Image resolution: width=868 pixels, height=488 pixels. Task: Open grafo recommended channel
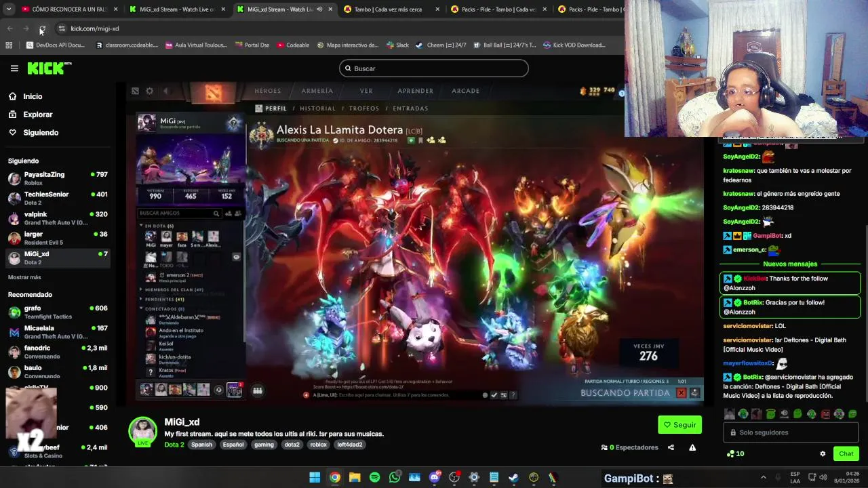pos(58,312)
